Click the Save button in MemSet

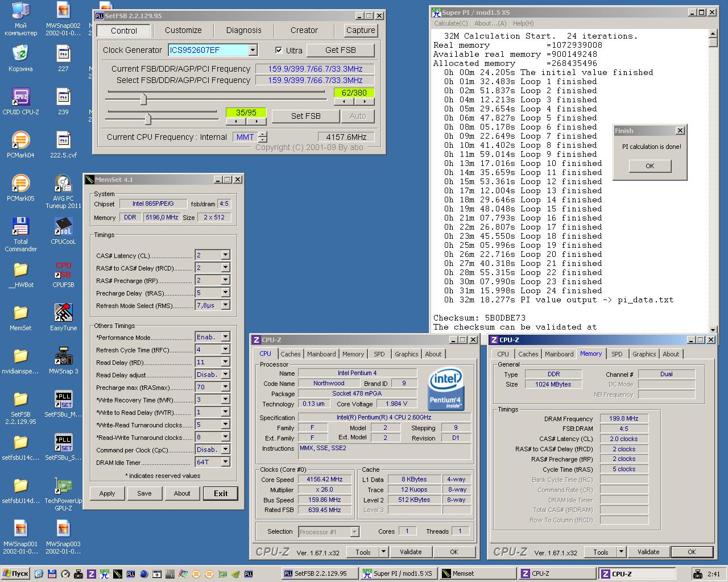[x=144, y=493]
